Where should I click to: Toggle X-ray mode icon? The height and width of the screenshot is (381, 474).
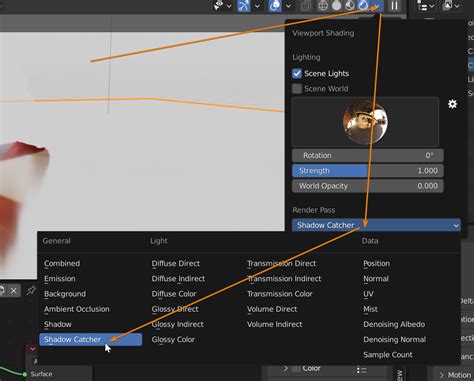(306, 6)
